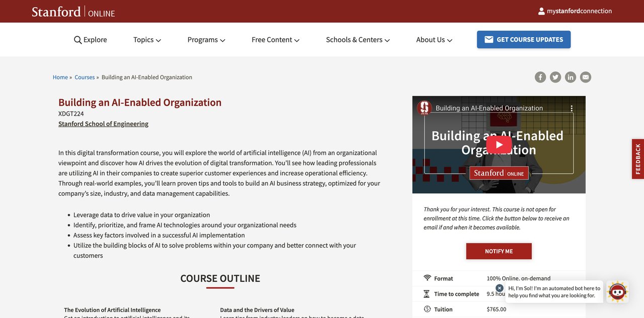Click the Course Outline heading
This screenshot has width=644, height=318.
click(220, 278)
